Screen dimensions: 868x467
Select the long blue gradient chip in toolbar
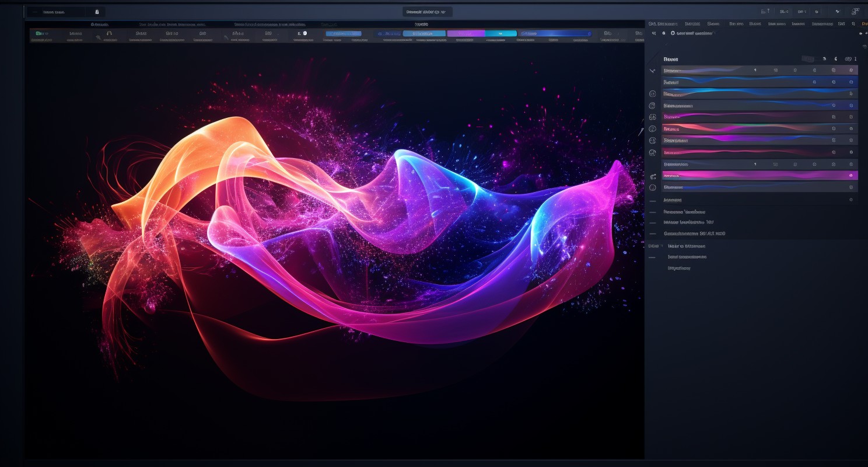click(555, 34)
